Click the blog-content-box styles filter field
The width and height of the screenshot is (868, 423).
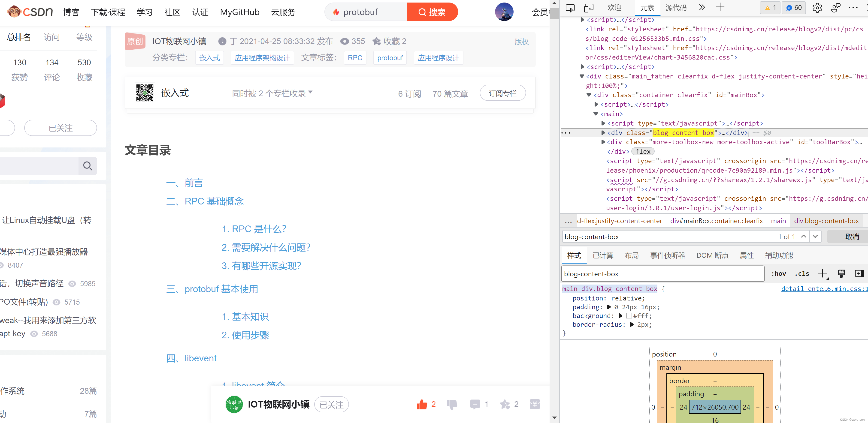662,273
